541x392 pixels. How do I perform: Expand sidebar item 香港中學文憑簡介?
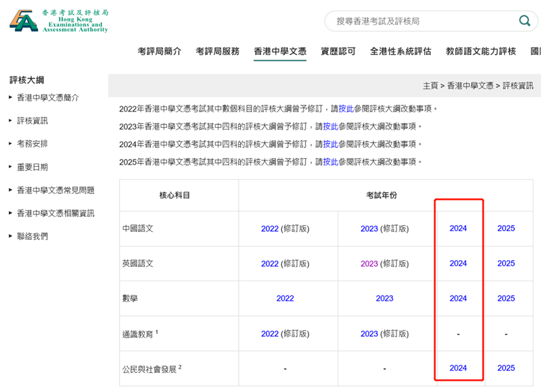click(x=48, y=97)
